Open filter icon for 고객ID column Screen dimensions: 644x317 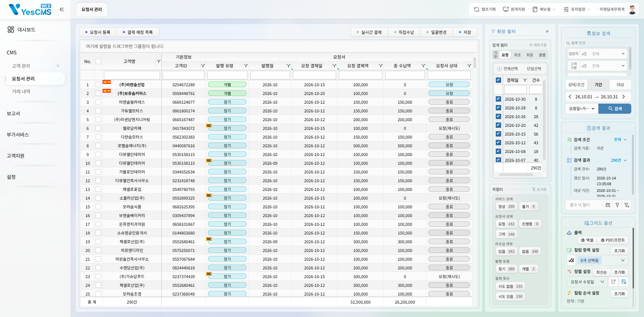(203, 66)
